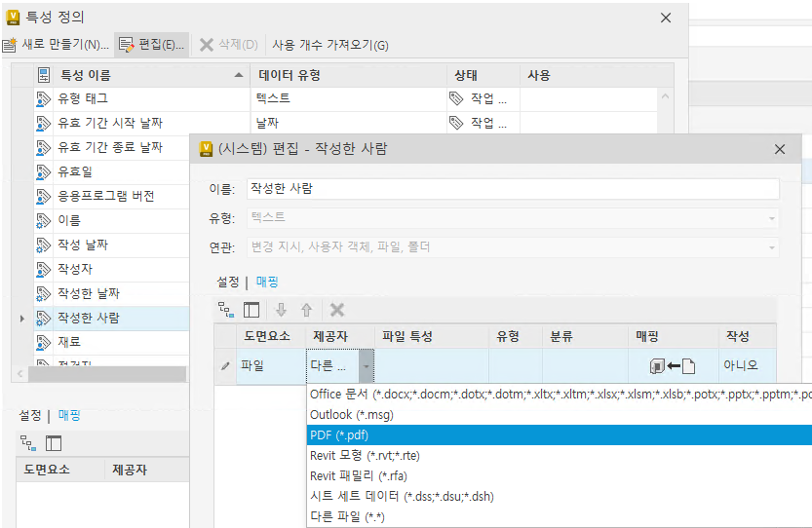Image resolution: width=812 pixels, height=528 pixels.
Task: Click the pencil edit indicator of the mapping row
Action: (225, 366)
